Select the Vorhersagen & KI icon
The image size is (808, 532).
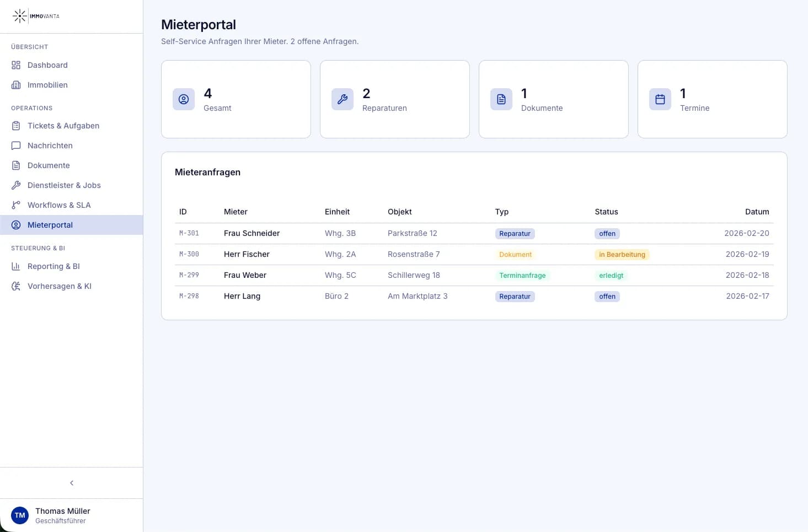pyautogui.click(x=16, y=286)
